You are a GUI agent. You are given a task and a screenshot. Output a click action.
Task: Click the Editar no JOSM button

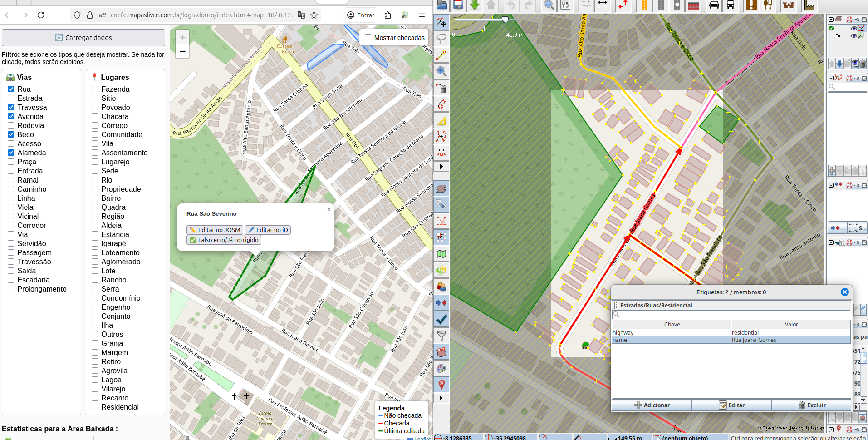point(215,230)
